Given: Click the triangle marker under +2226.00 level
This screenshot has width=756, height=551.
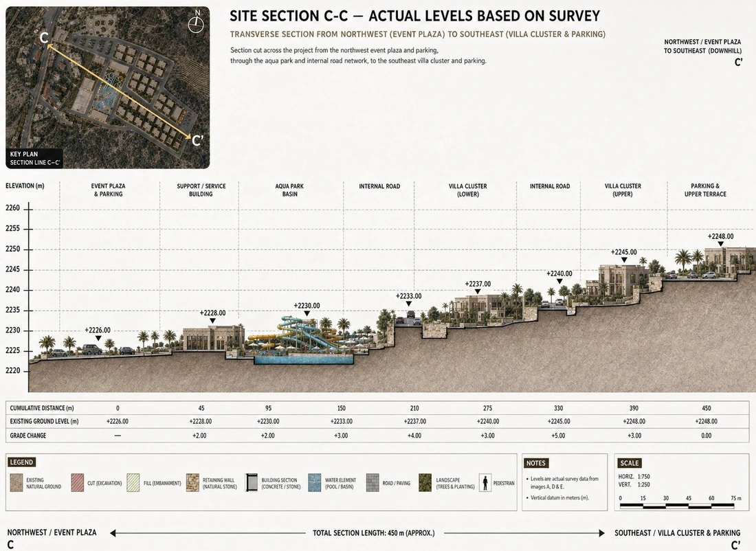Looking at the screenshot, I should [x=98, y=339].
